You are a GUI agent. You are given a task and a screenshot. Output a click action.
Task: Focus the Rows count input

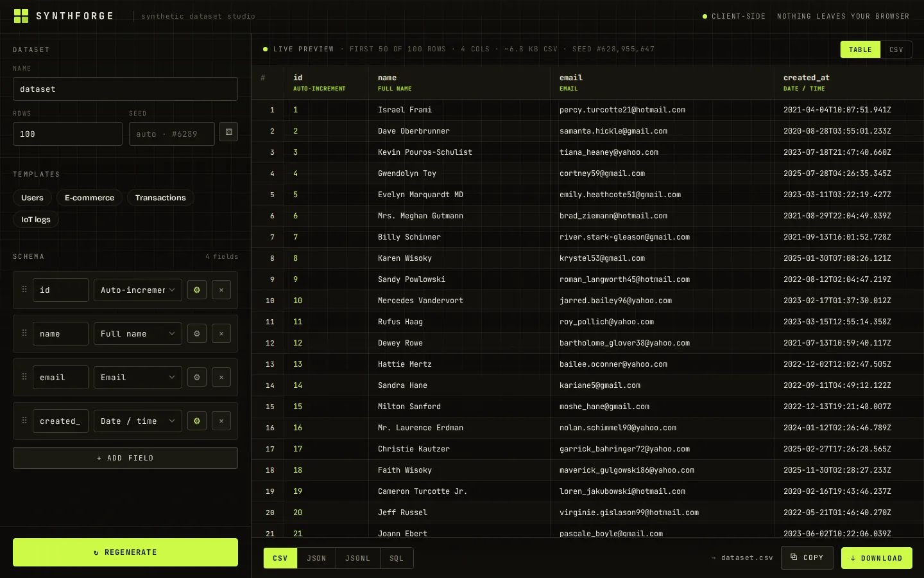click(67, 134)
